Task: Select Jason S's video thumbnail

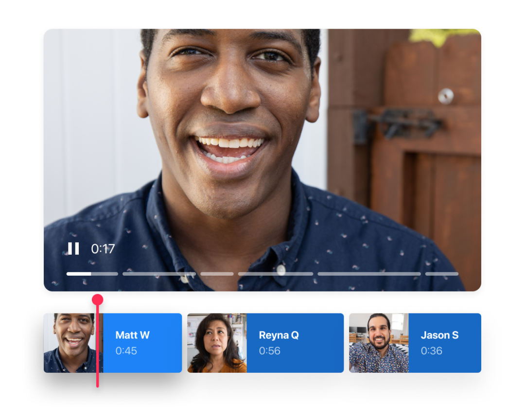Action: tap(379, 343)
